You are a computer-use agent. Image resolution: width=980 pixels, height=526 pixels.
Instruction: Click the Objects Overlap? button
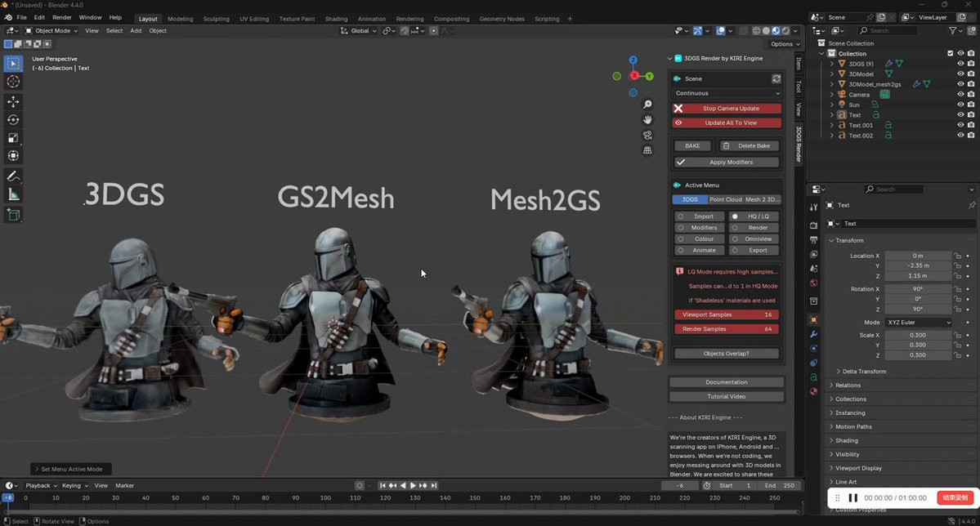pyautogui.click(x=727, y=354)
